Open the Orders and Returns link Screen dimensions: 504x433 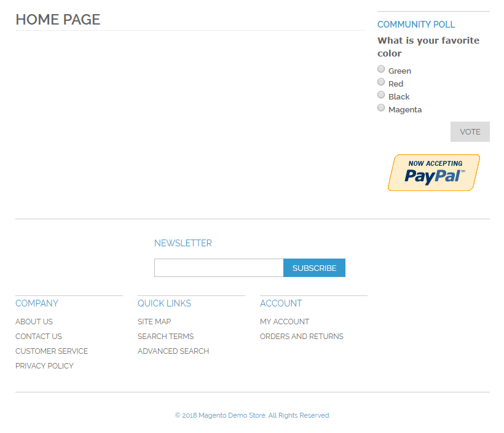(x=302, y=337)
